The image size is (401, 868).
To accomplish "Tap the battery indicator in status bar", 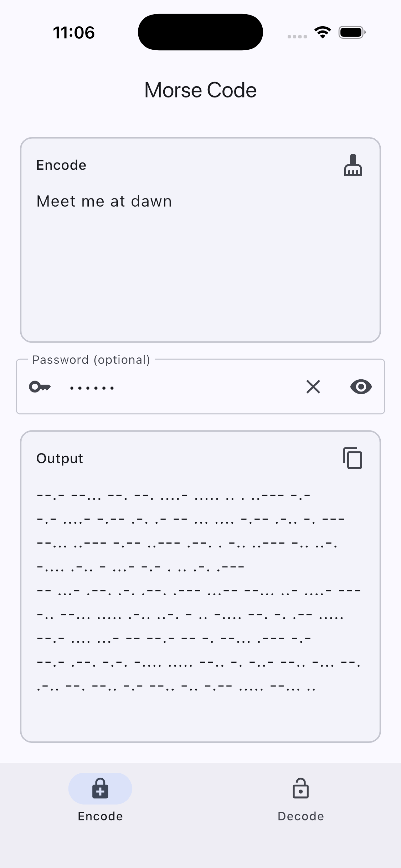I will (x=352, y=32).
